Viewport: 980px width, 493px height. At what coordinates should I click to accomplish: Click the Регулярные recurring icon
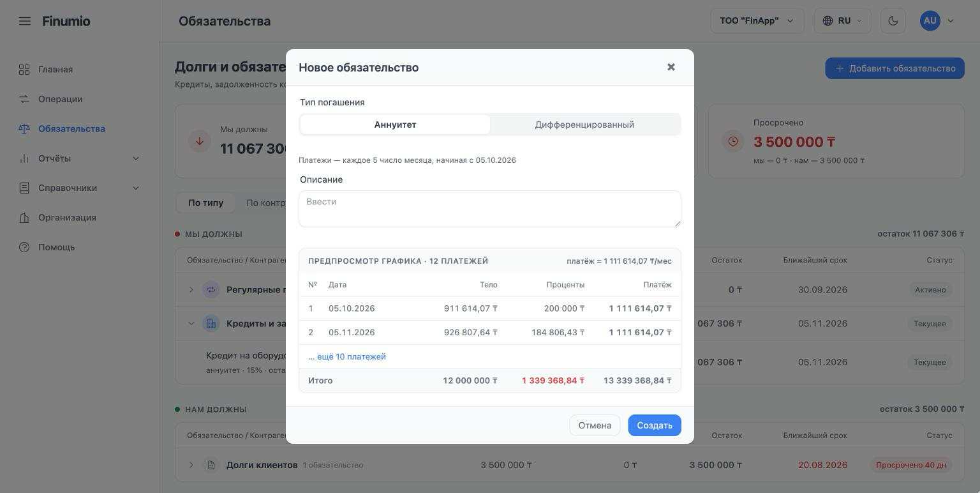(x=211, y=290)
